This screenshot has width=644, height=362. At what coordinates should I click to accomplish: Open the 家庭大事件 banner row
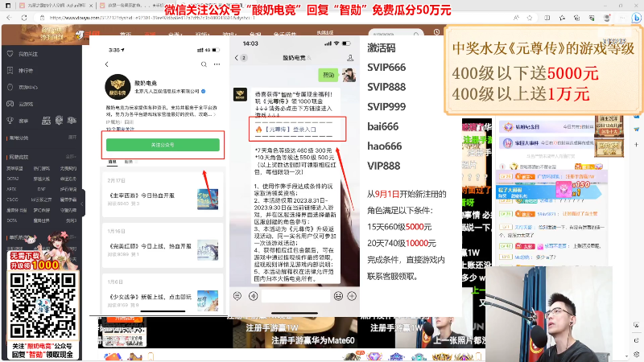point(547,143)
